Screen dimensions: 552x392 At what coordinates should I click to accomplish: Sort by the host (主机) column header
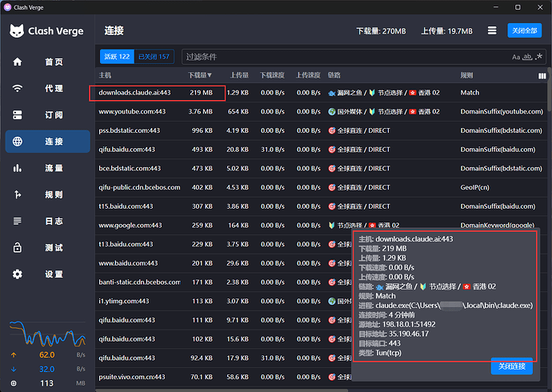[105, 75]
